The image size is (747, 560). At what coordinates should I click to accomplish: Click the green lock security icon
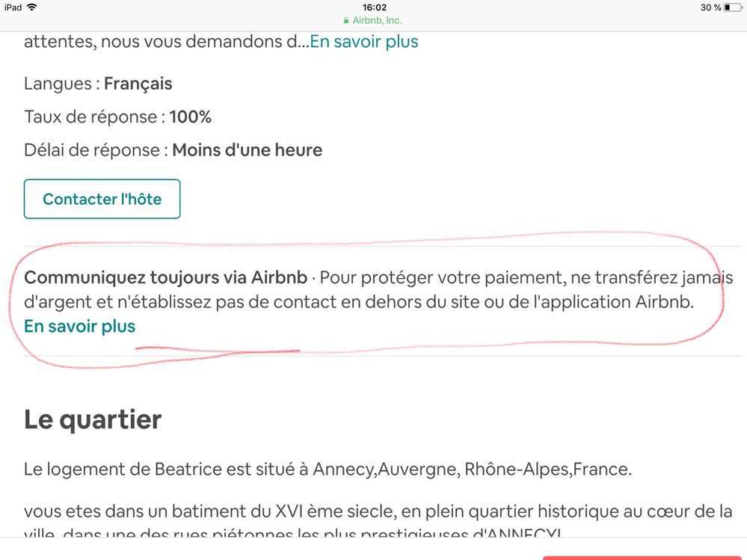345,21
